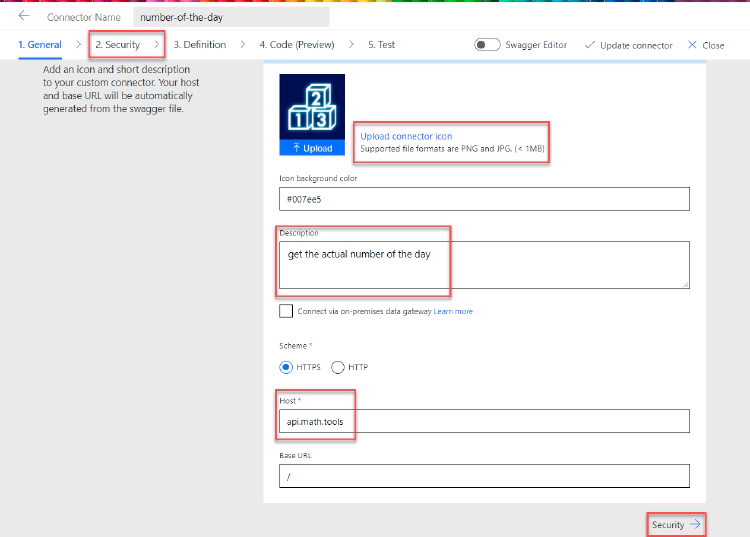Screen dimensions: 750x537
Task: Click the chevron after 3. Definition
Action: (x=243, y=44)
